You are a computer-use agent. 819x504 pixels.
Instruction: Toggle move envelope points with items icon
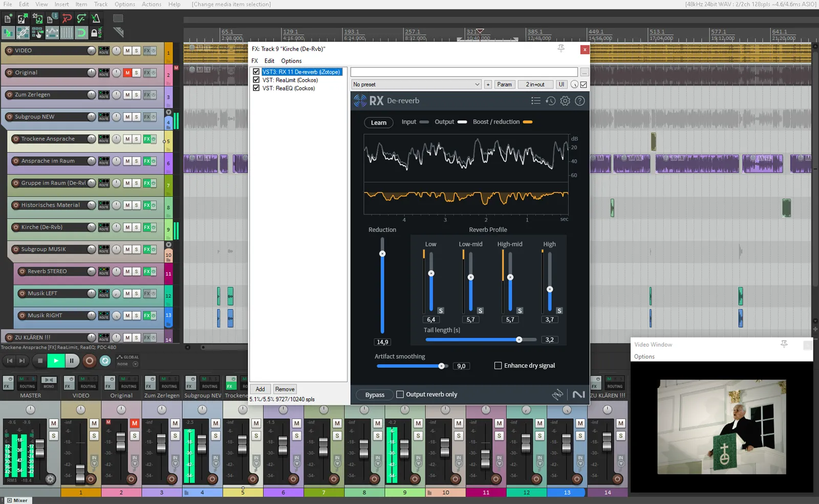[52, 33]
